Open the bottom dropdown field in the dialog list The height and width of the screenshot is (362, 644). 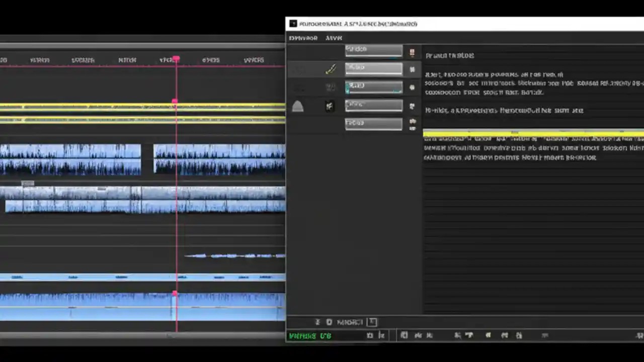coord(373,123)
